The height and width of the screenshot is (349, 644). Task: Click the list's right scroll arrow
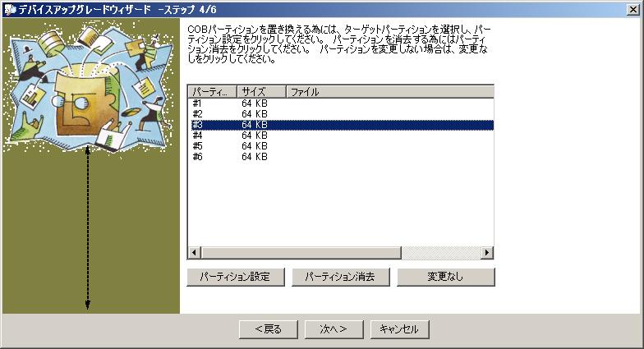tap(487, 253)
